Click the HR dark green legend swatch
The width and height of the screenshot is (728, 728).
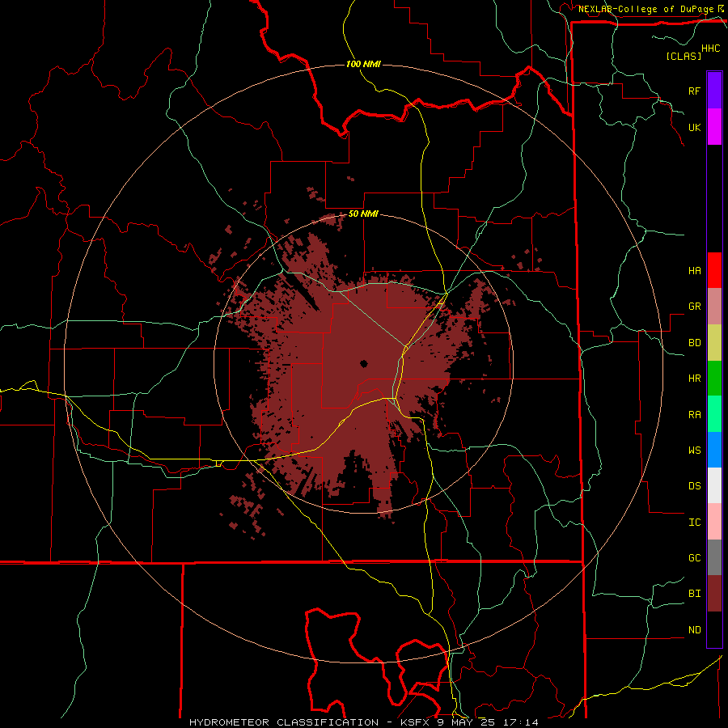714,379
